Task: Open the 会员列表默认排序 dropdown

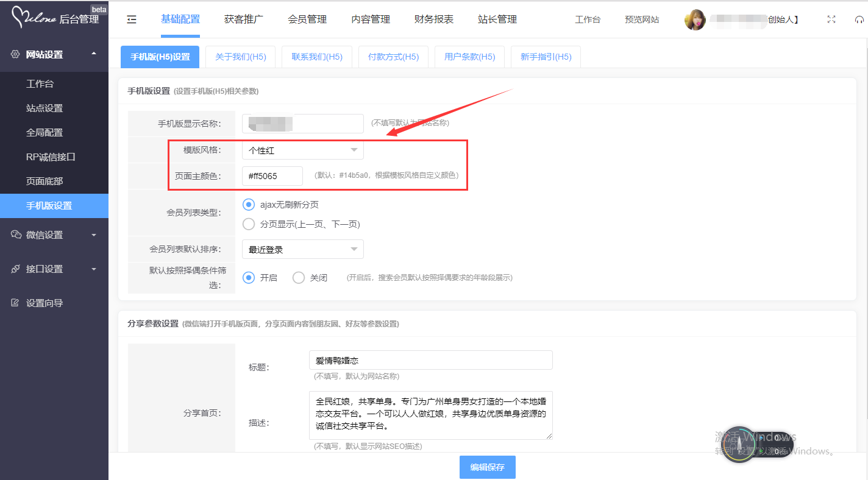Action: click(x=302, y=249)
